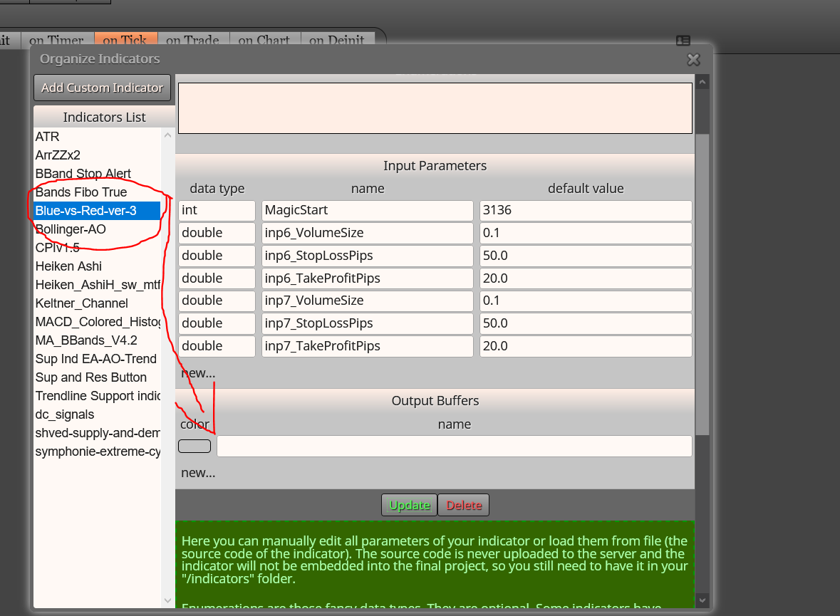Image resolution: width=840 pixels, height=616 pixels.
Task: Pick the output buffer color swatch
Action: pos(195,447)
